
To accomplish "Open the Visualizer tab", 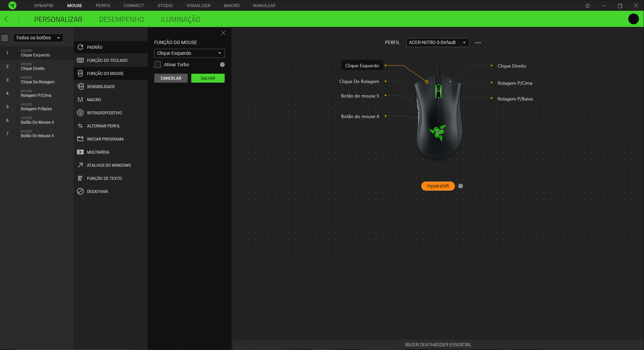I will [x=199, y=6].
